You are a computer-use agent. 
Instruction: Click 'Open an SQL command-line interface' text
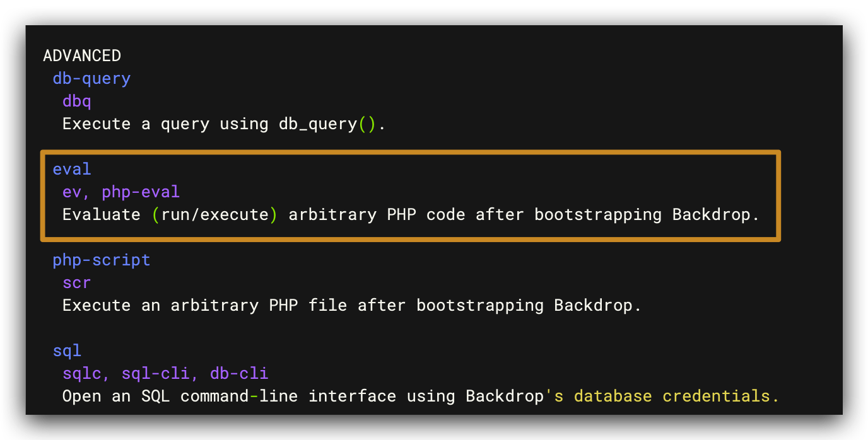[x=229, y=397]
